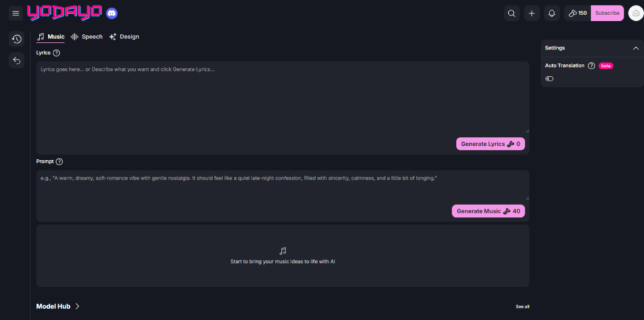Click inside the Lyrics text area

pos(282,97)
